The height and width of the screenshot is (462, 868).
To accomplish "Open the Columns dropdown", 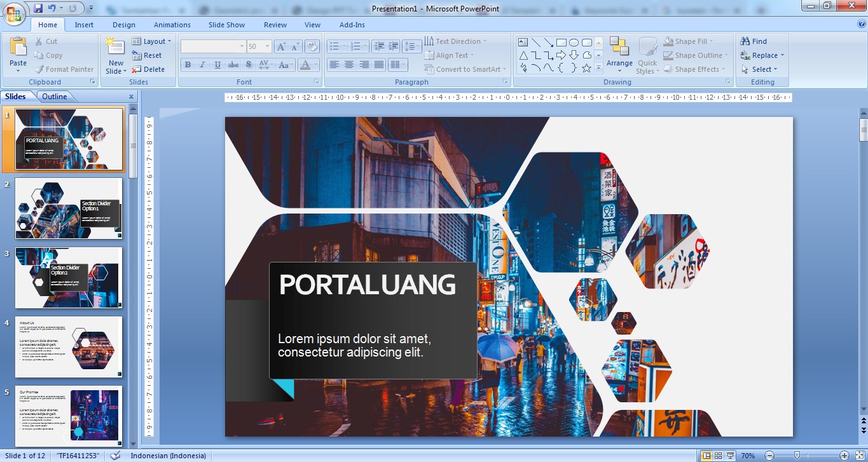I will (398, 65).
